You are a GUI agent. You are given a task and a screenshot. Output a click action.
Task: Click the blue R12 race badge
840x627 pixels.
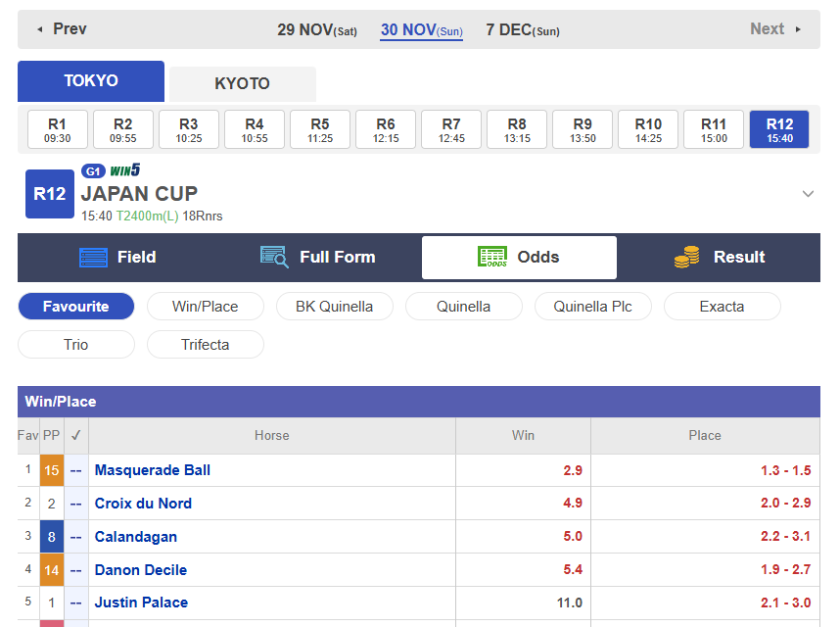point(50,194)
